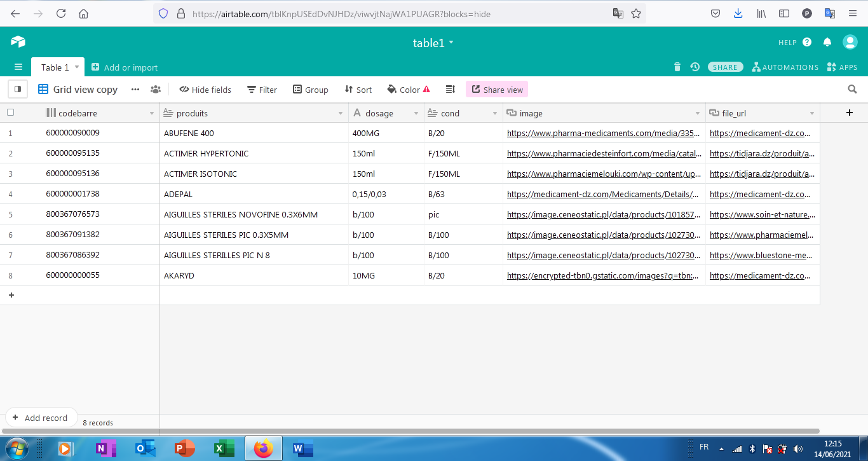
Task: Open the view collaborators people icon
Action: click(156, 90)
